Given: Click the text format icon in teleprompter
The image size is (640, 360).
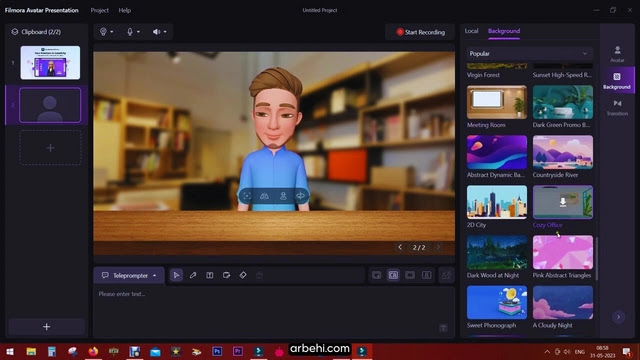Looking at the screenshot, I should 443,328.
